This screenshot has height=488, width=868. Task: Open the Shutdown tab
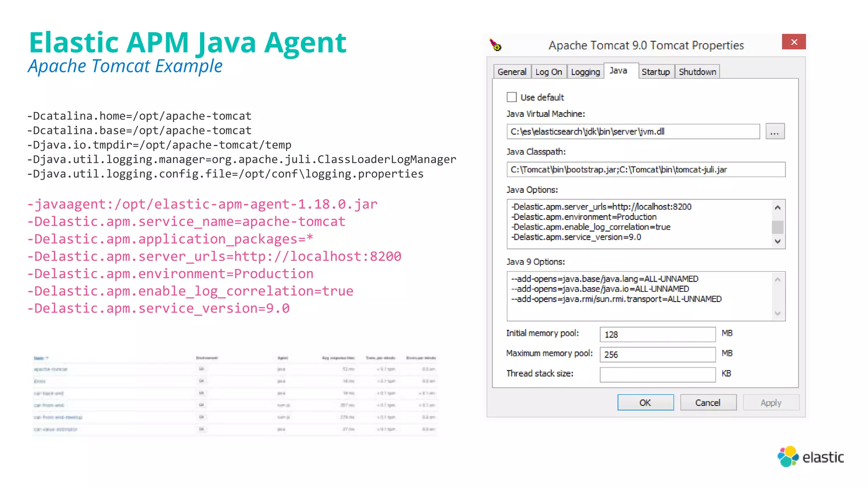(697, 72)
